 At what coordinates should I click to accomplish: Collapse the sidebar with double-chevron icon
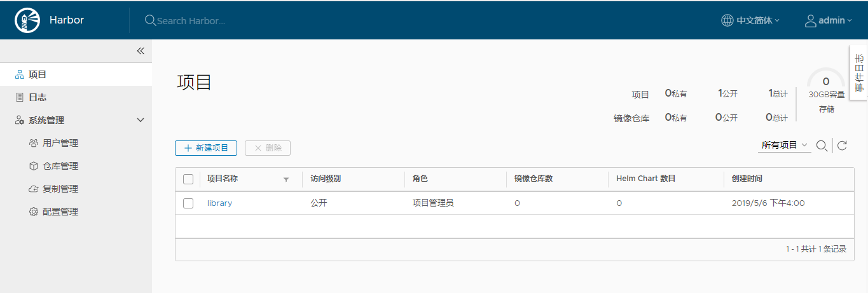141,51
